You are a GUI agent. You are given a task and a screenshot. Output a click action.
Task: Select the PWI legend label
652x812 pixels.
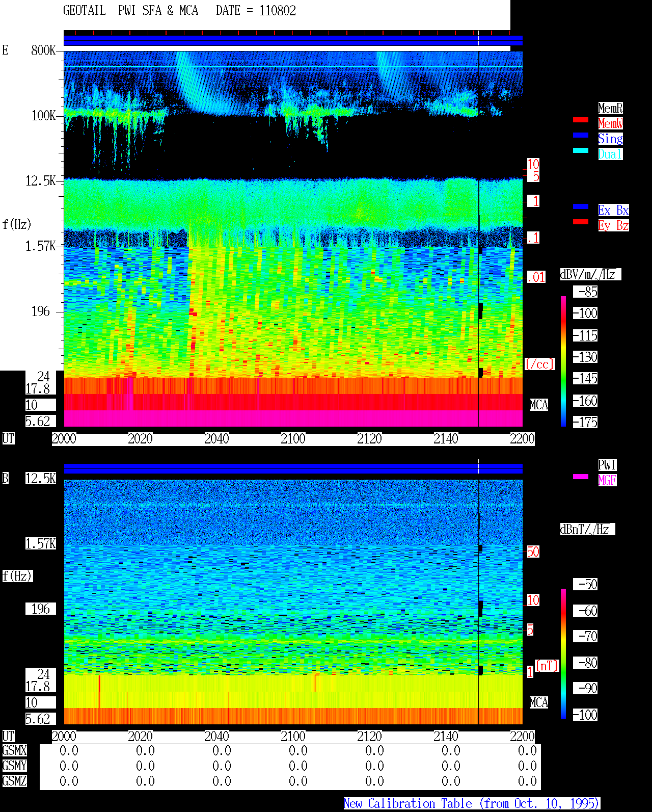coord(607,465)
